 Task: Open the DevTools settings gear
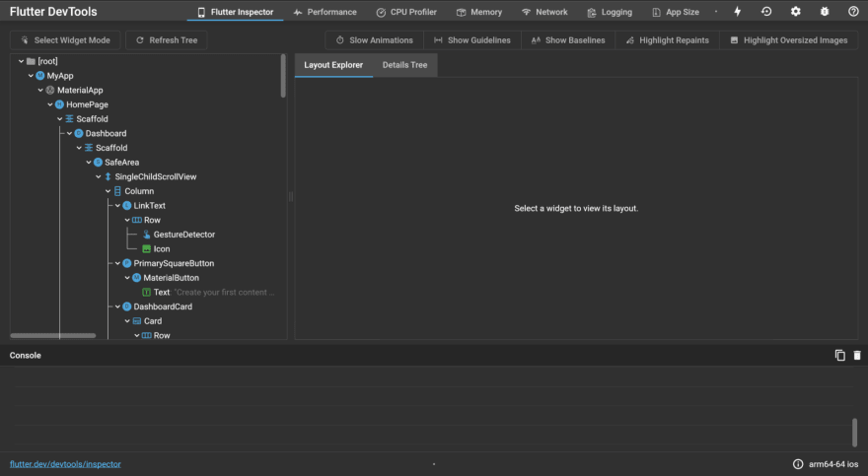point(795,12)
